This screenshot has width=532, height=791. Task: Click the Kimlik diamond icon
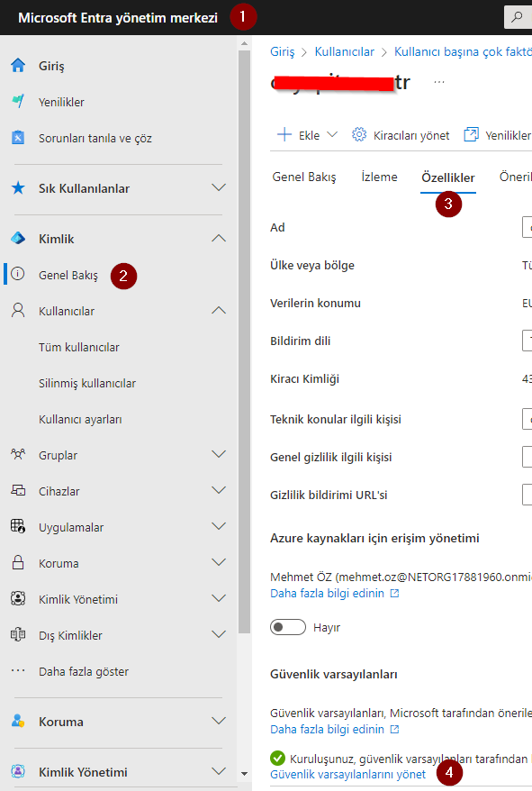tap(18, 239)
